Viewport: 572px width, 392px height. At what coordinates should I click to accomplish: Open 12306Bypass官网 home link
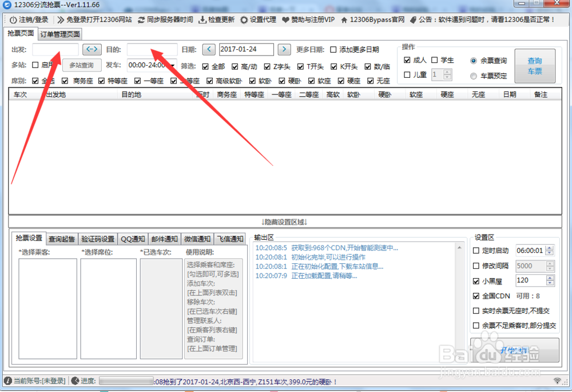372,19
